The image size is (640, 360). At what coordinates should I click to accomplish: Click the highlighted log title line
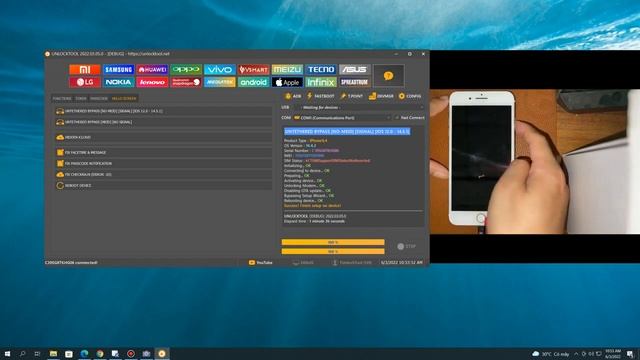(x=347, y=131)
